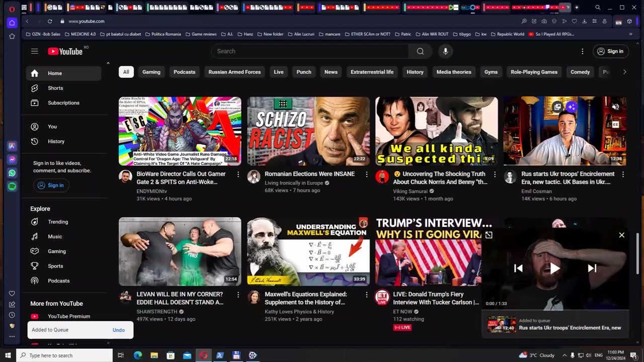This screenshot has width=644, height=362.
Task: Undo the Added to Queue action
Action: pos(119,330)
